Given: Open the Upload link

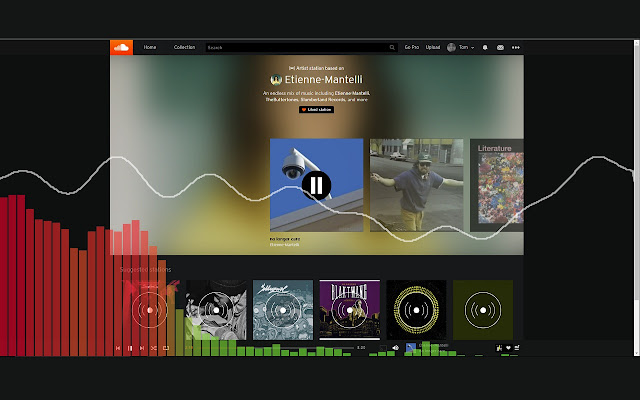Looking at the screenshot, I should click(x=433, y=47).
